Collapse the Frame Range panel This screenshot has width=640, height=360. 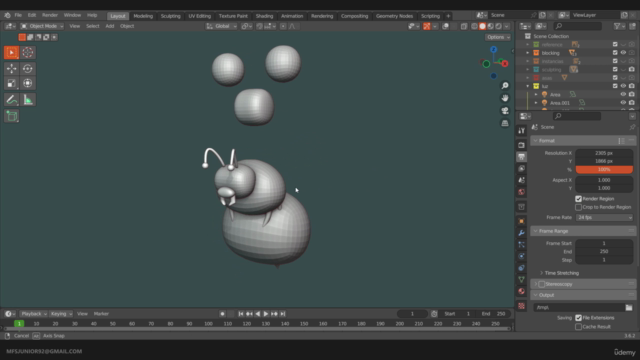pos(536,231)
